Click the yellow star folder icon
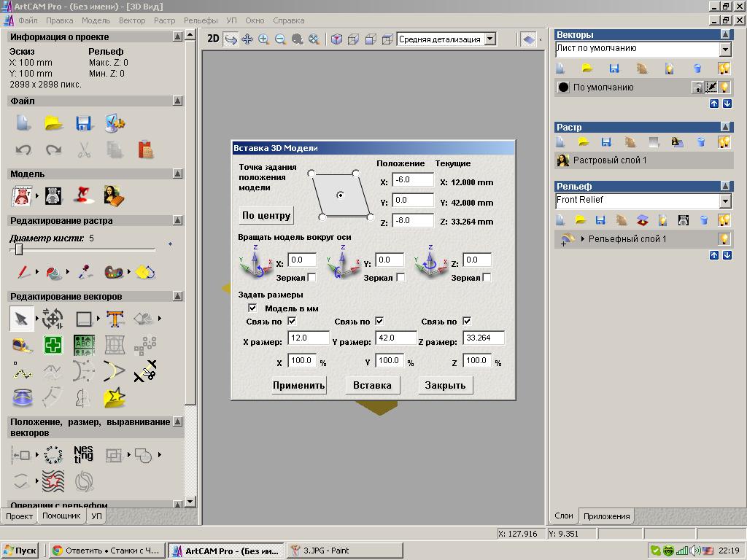The image size is (747, 560). 115,397
